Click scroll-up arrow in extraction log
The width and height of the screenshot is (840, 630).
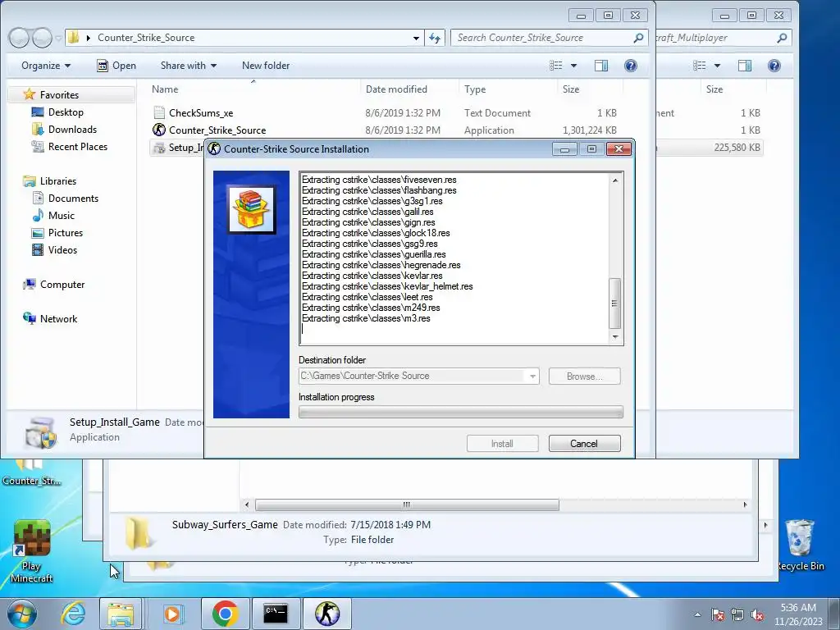615,180
